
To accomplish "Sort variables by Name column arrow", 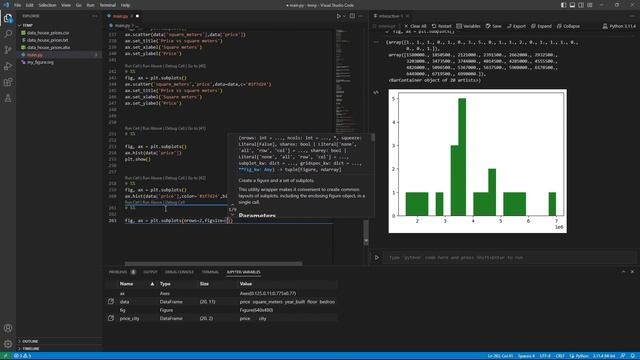I will pos(152,284).
